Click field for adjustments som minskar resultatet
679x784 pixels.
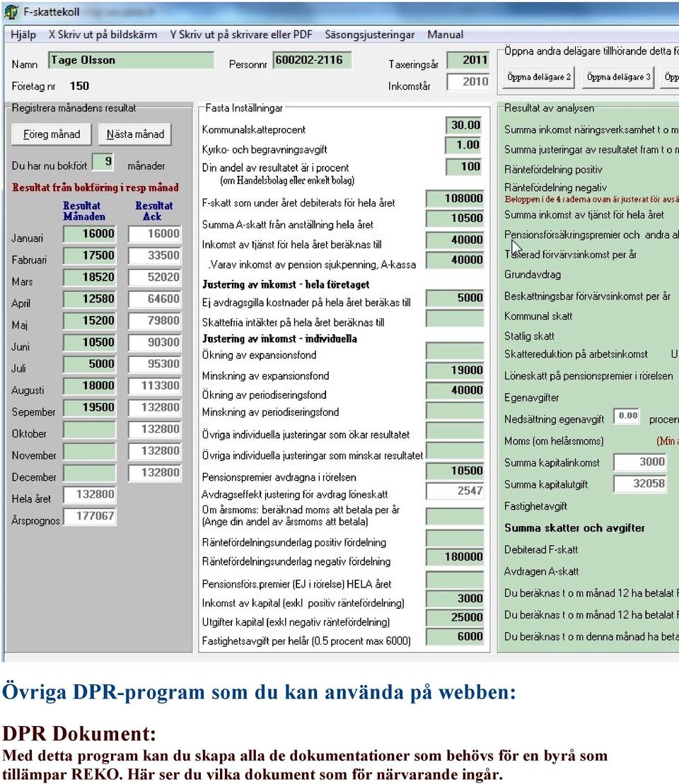455,451
